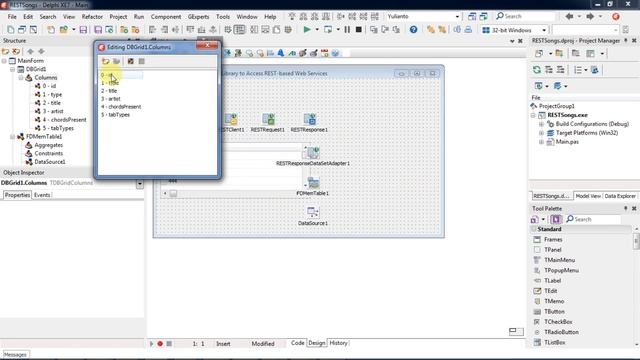The image size is (640, 360).
Task: Open the blue Help question mark icon
Action: pos(413,29)
